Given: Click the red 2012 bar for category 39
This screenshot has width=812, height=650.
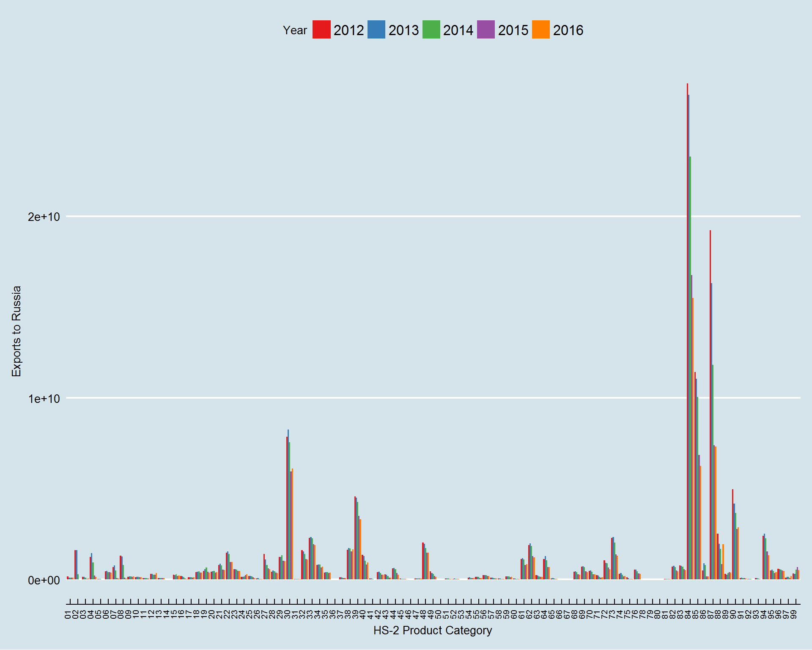Looking at the screenshot, I should point(355,537).
